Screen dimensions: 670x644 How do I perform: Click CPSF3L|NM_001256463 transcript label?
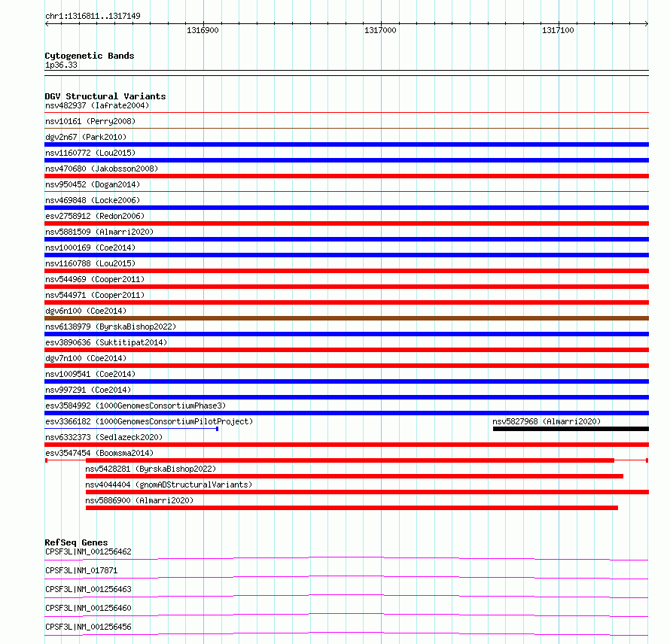pos(88,589)
